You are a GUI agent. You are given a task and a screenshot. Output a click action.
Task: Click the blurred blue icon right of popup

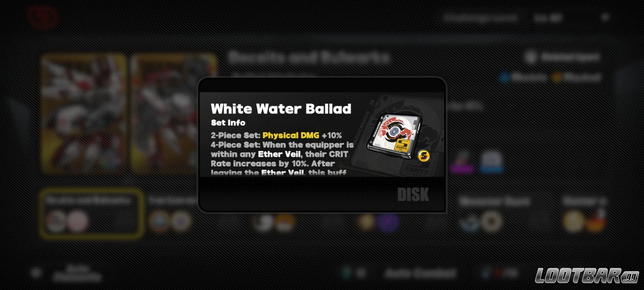[492, 163]
